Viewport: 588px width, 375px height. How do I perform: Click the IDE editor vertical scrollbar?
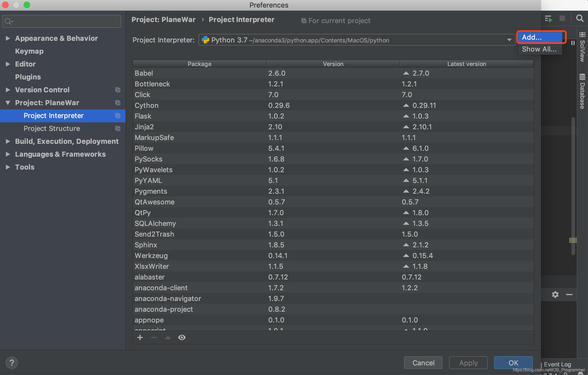click(573, 186)
